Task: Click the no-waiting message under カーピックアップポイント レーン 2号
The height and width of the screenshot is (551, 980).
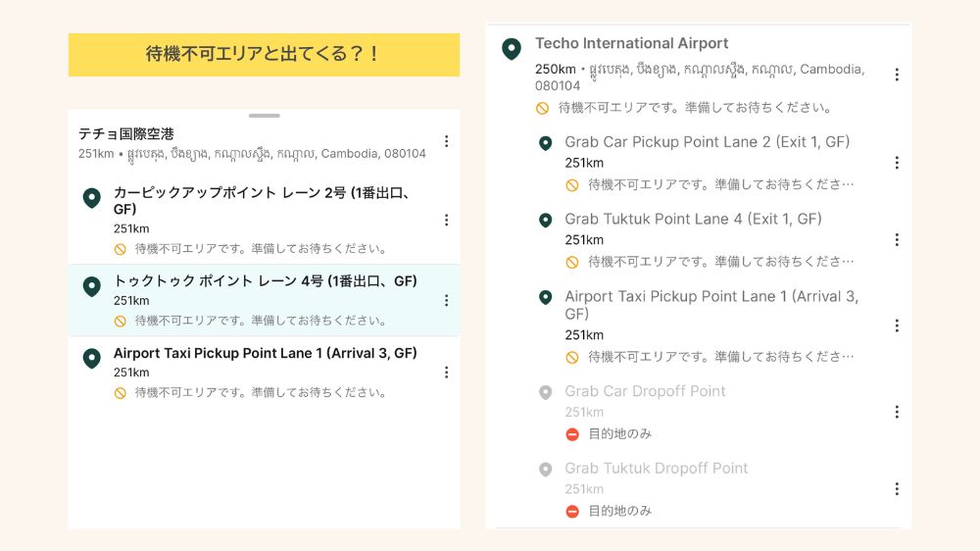Action: pos(260,249)
